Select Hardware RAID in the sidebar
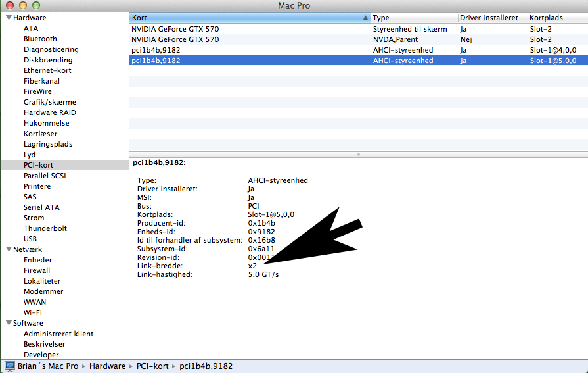The width and height of the screenshot is (588, 373). 50,112
